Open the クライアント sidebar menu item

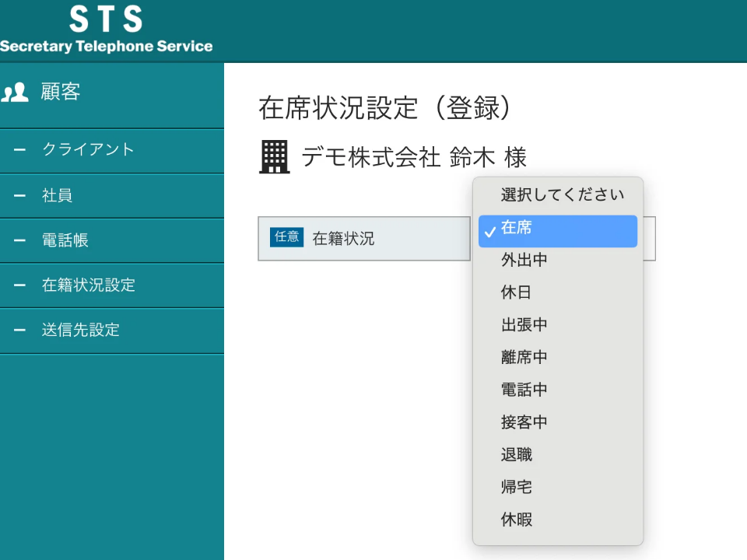[88, 150]
